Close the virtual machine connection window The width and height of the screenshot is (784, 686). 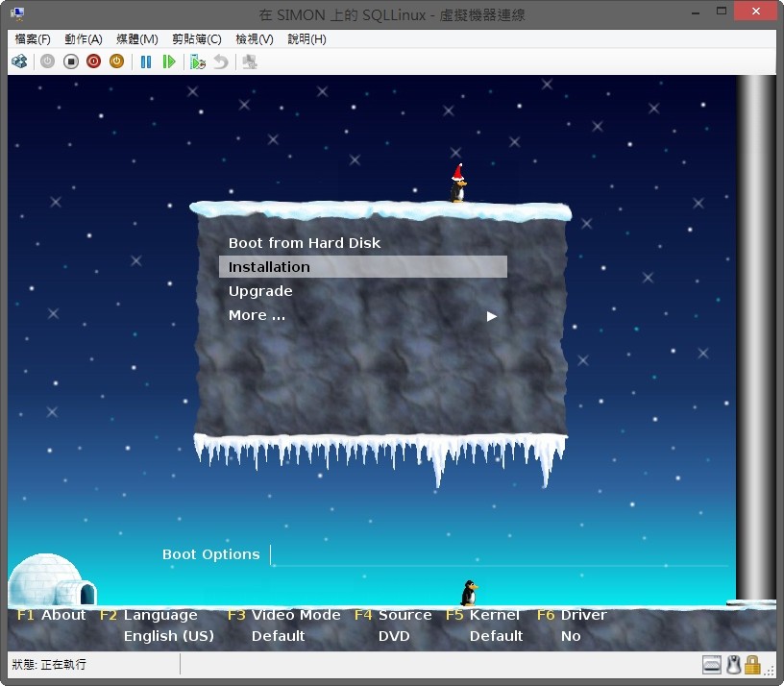(x=755, y=11)
